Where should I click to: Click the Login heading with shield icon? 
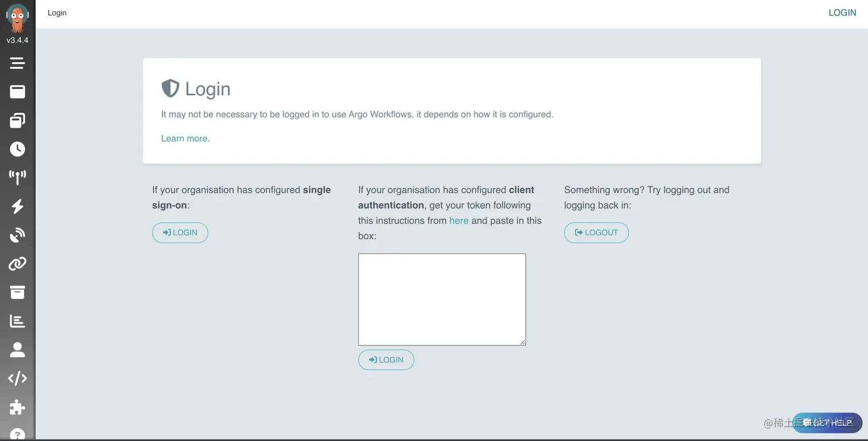pos(196,89)
